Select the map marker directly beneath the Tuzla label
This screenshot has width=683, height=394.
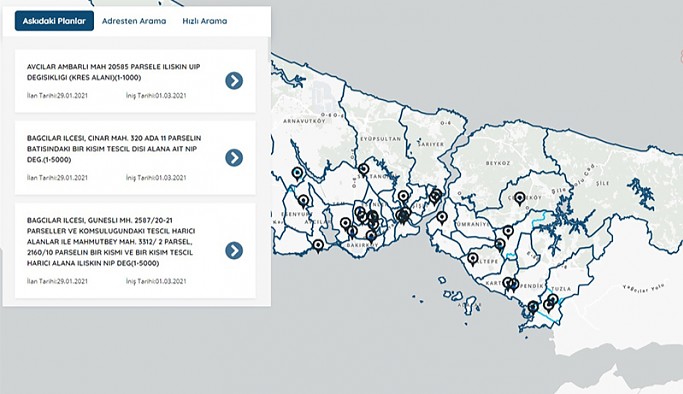click(x=552, y=300)
